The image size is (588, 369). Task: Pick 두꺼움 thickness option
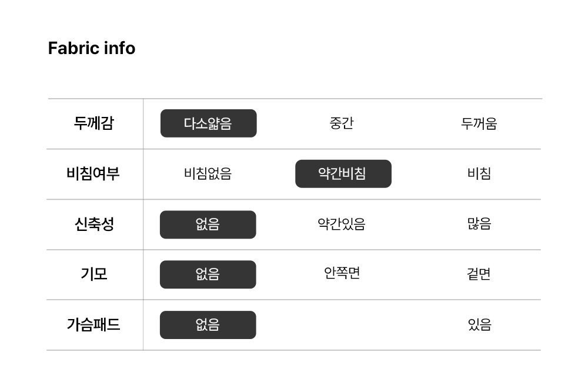point(479,123)
